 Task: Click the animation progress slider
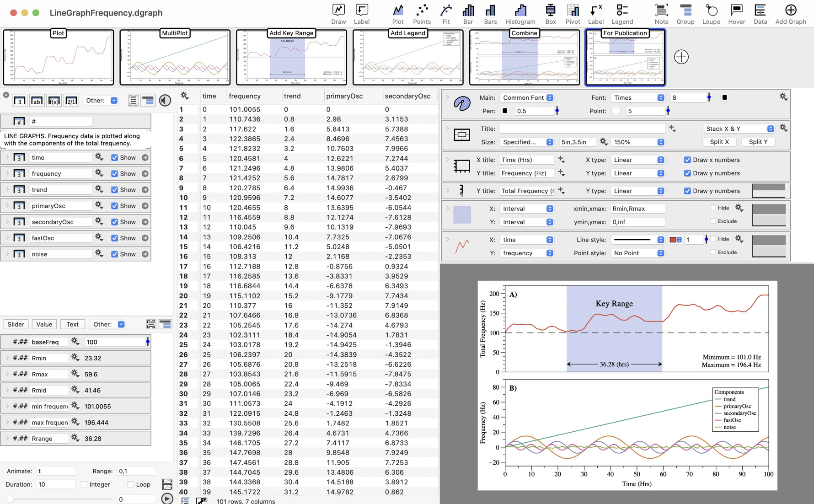point(59,499)
